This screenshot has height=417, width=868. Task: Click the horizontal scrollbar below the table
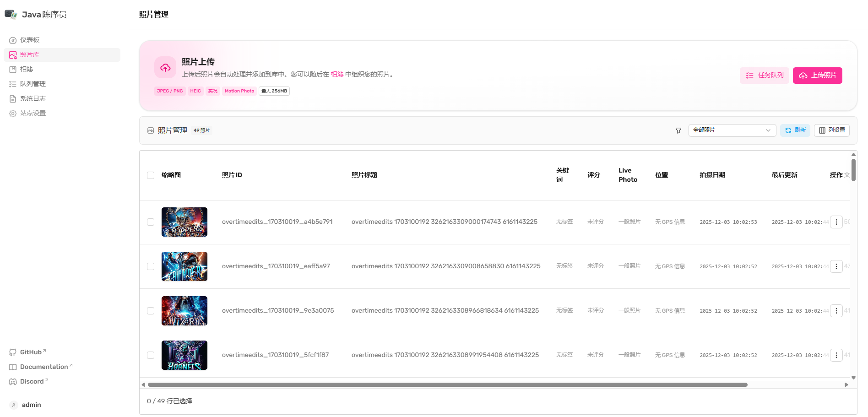[447, 385]
